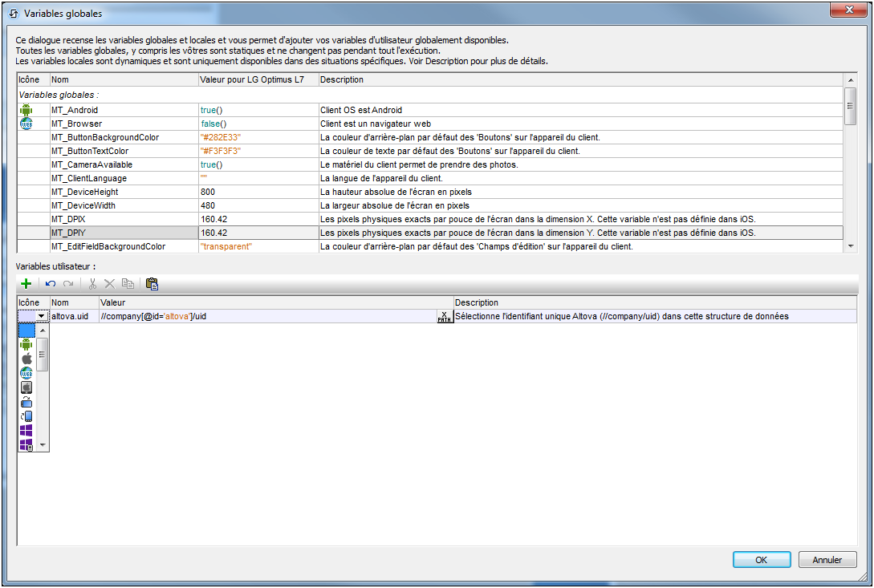Select the purple Windows icon in the dropdown list
This screenshot has width=874, height=588.
click(26, 431)
